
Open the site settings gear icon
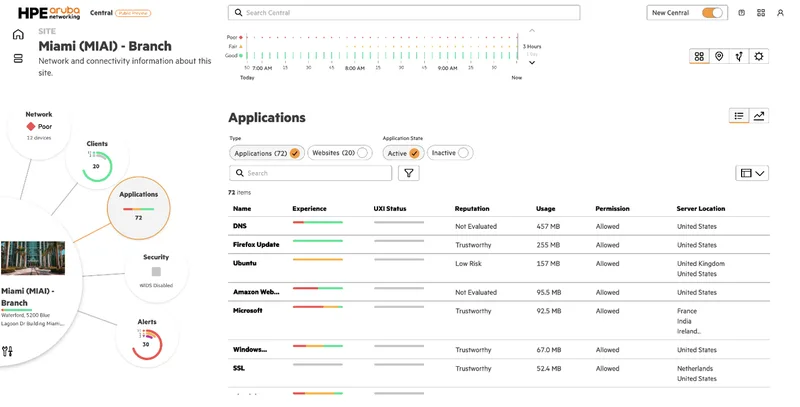pos(759,57)
